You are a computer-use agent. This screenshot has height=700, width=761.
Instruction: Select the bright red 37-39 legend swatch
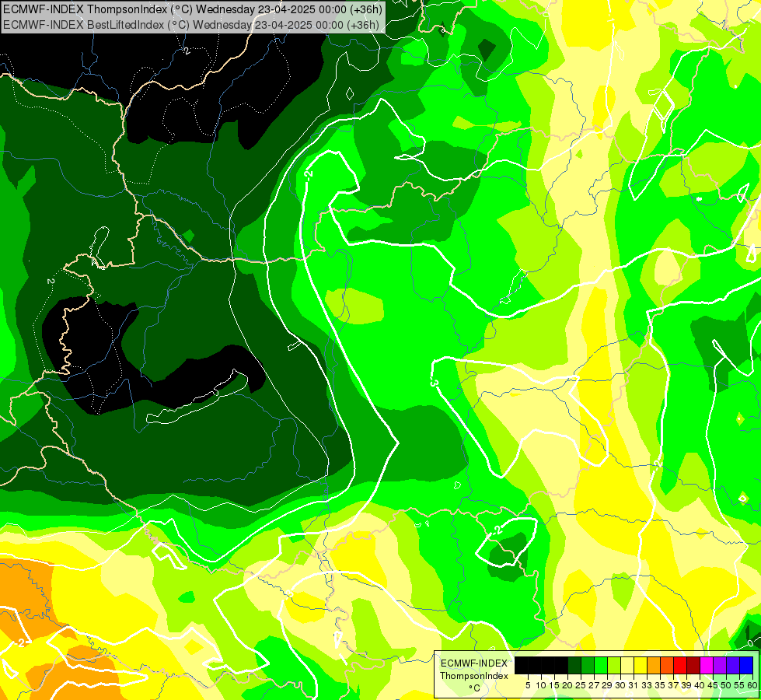click(680, 665)
